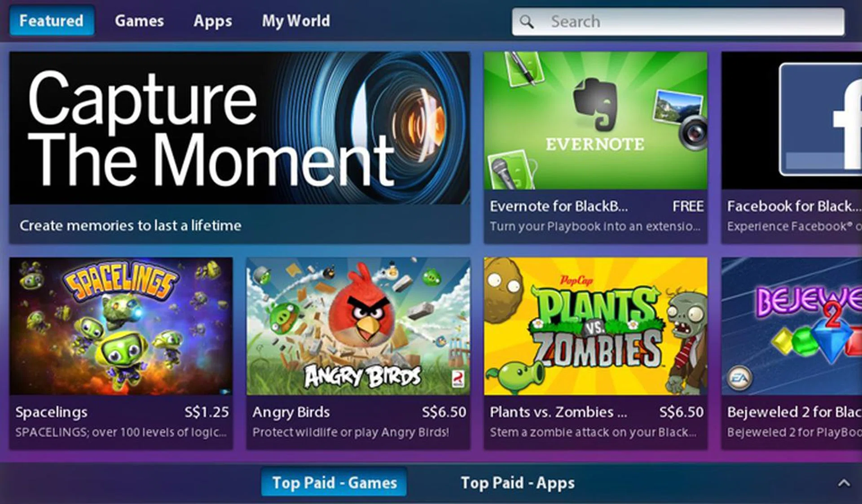Open the Angry Birds game artwork

point(358,326)
